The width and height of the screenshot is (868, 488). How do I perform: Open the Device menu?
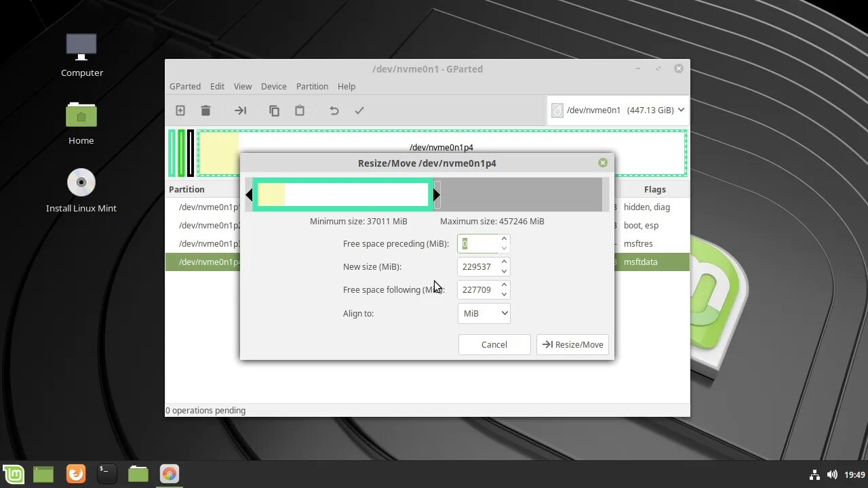coord(274,86)
